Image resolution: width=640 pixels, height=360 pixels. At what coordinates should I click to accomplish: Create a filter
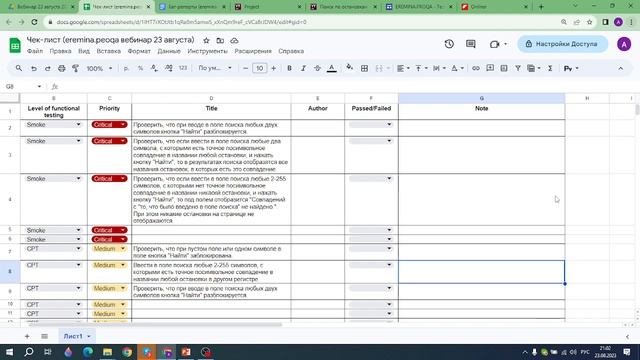[518, 69]
